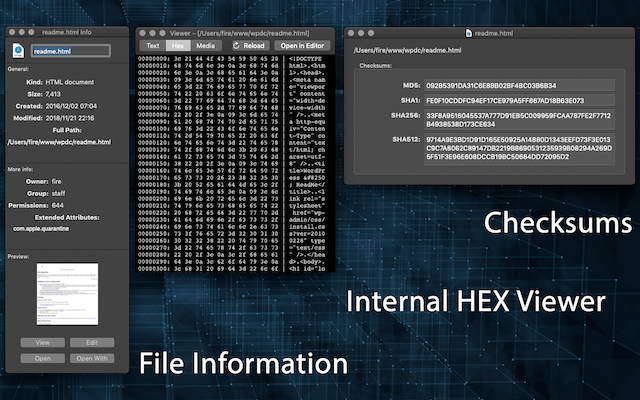The height and width of the screenshot is (400, 640).
Task: Click the com.apple.quarantine extended attribute
Action: coord(41,229)
